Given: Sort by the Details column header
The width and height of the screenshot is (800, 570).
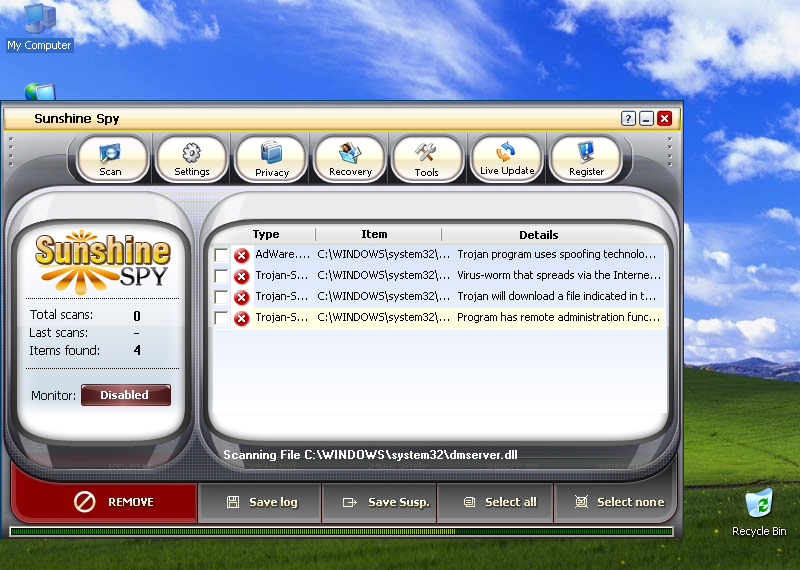Looking at the screenshot, I should pos(539,235).
